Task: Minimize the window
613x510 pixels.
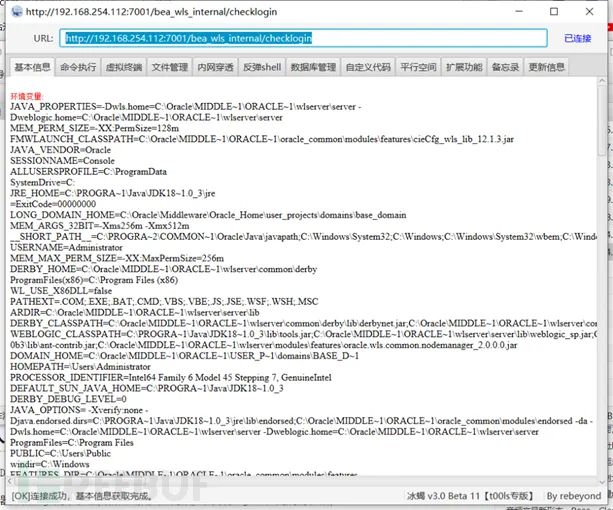Action: click(519, 12)
